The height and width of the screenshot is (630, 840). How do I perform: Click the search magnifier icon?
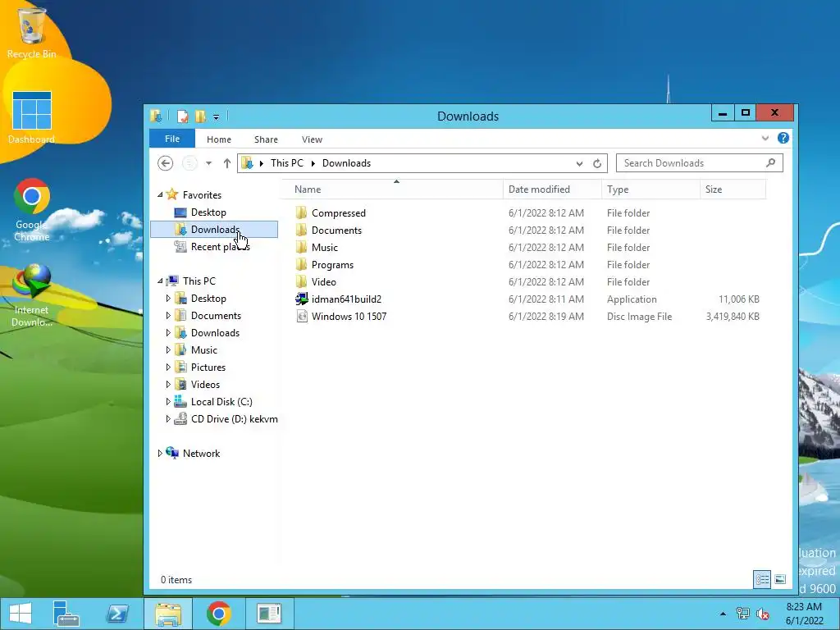click(x=770, y=163)
